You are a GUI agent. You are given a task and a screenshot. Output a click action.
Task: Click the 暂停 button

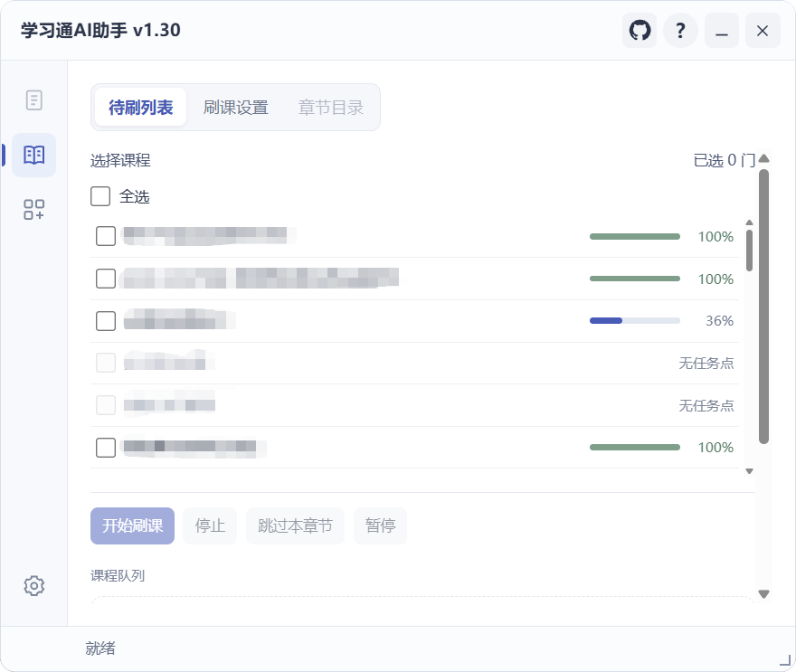[380, 525]
